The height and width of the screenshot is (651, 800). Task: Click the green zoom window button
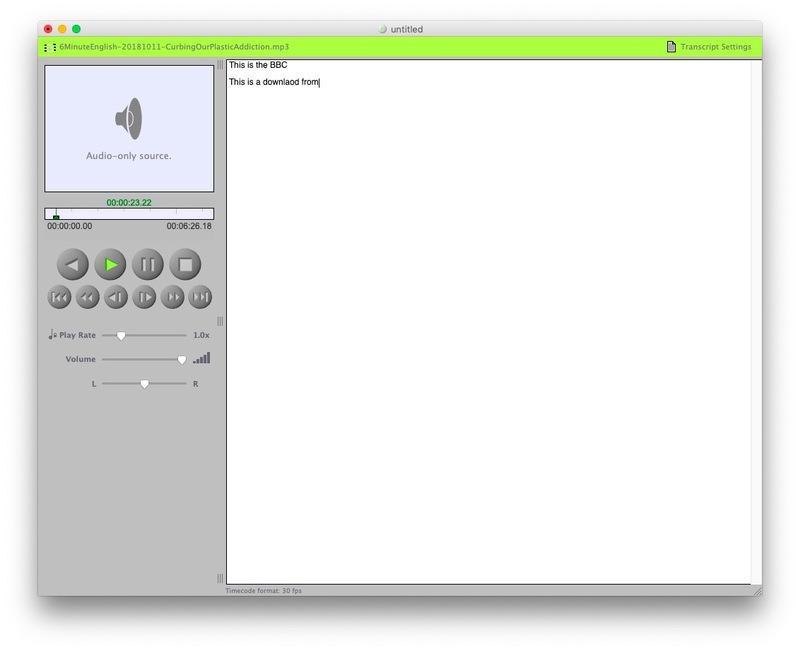pyautogui.click(x=77, y=29)
